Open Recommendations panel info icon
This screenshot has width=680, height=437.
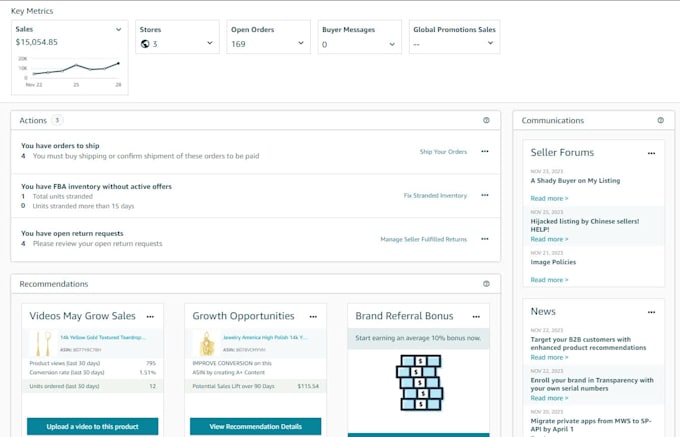[x=486, y=284]
